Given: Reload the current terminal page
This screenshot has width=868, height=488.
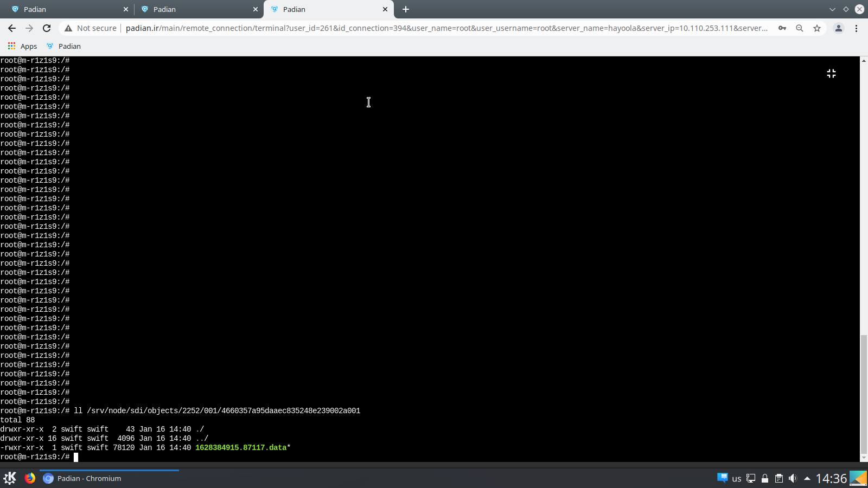Looking at the screenshot, I should [x=47, y=28].
